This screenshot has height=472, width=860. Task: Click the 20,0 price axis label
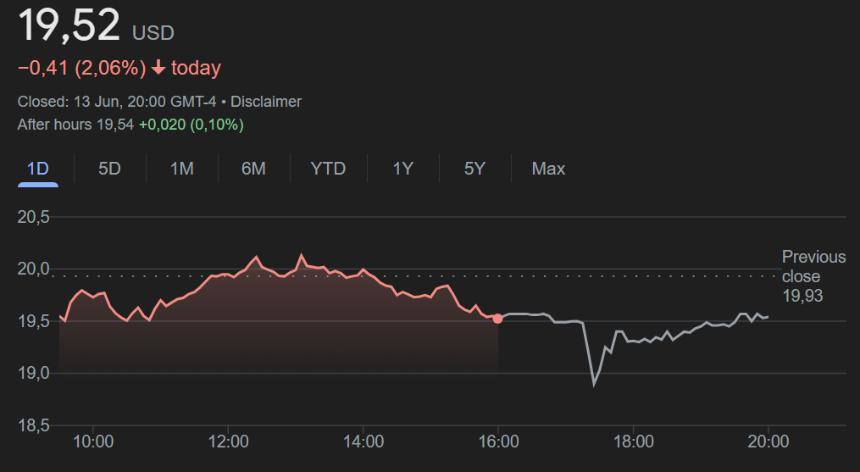pyautogui.click(x=34, y=268)
